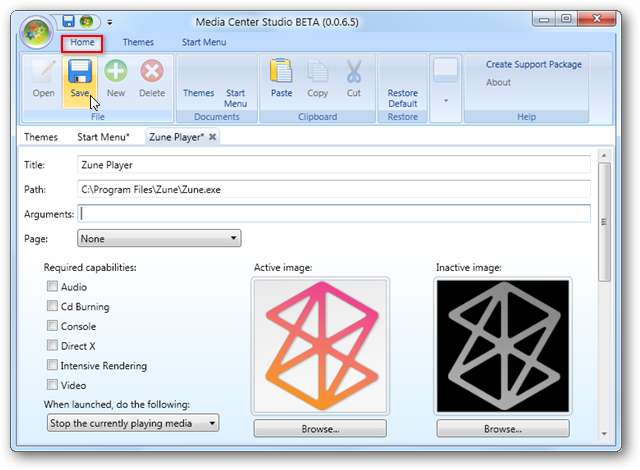640x470 pixels.
Task: Create a New item with green plus icon
Action: click(116, 75)
